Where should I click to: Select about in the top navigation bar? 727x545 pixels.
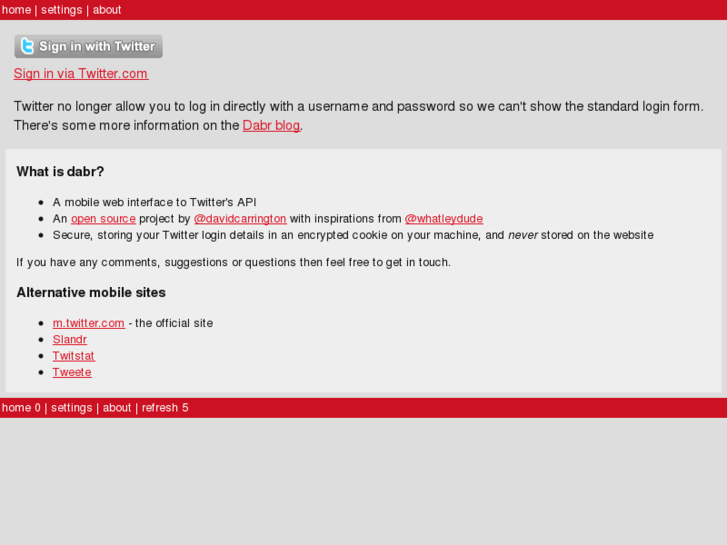coord(107,10)
